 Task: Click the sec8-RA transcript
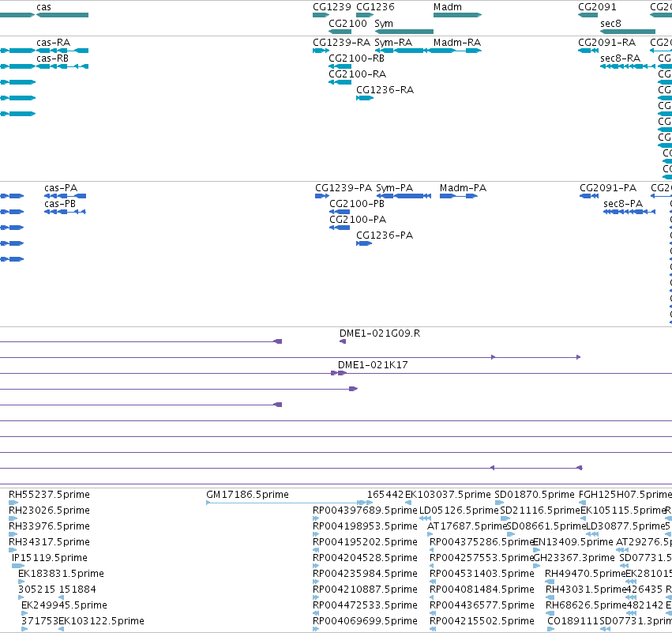point(628,66)
